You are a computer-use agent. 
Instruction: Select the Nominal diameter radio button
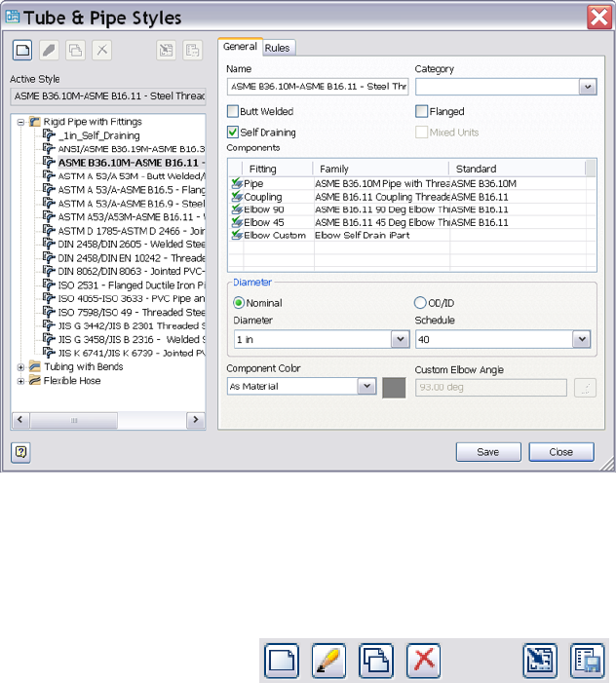(239, 303)
